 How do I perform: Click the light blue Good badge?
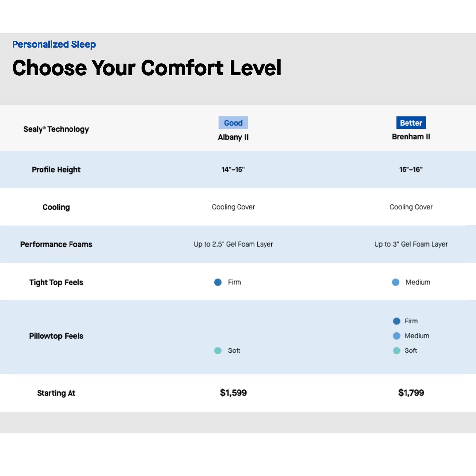pos(233,123)
